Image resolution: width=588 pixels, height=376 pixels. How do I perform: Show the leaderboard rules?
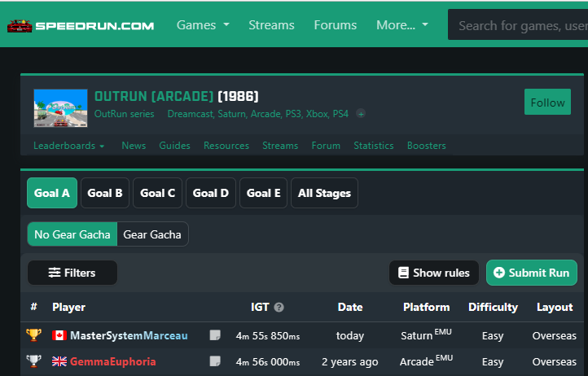tap(434, 273)
